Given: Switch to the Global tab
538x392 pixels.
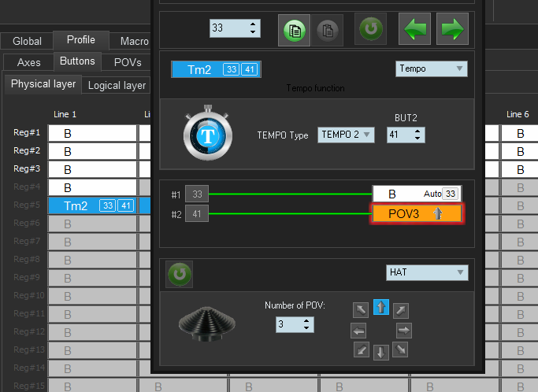Looking at the screenshot, I should (27, 41).
